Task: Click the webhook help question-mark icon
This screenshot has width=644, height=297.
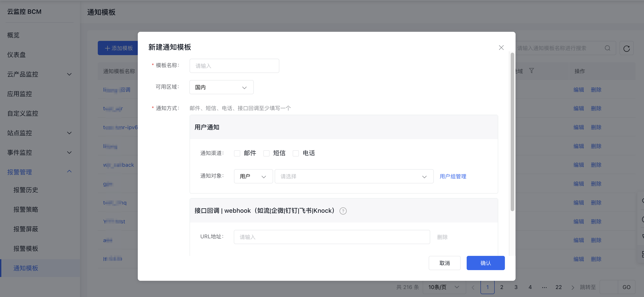Action: pos(343,211)
